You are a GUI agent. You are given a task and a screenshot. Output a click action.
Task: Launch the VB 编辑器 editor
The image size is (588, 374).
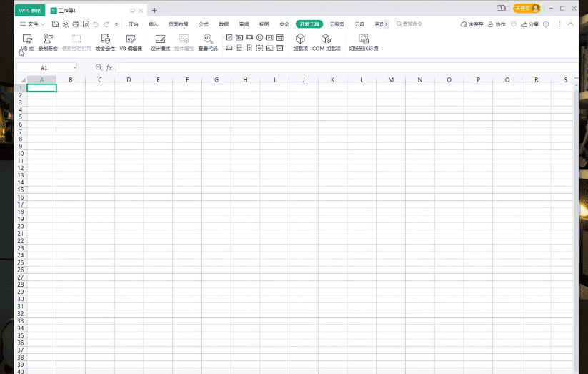(131, 42)
